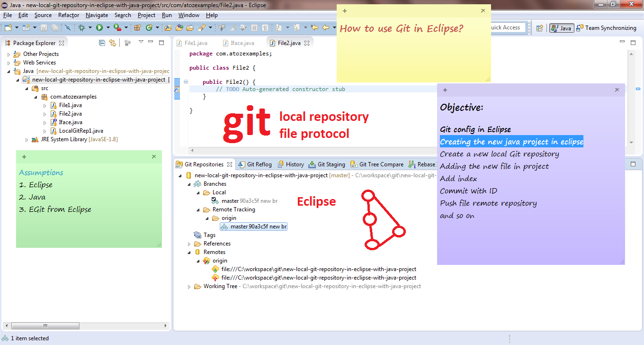Viewport: 644px width, 345px height.
Task: Click 'Create a new local Git repository' note line
Action: (500, 154)
